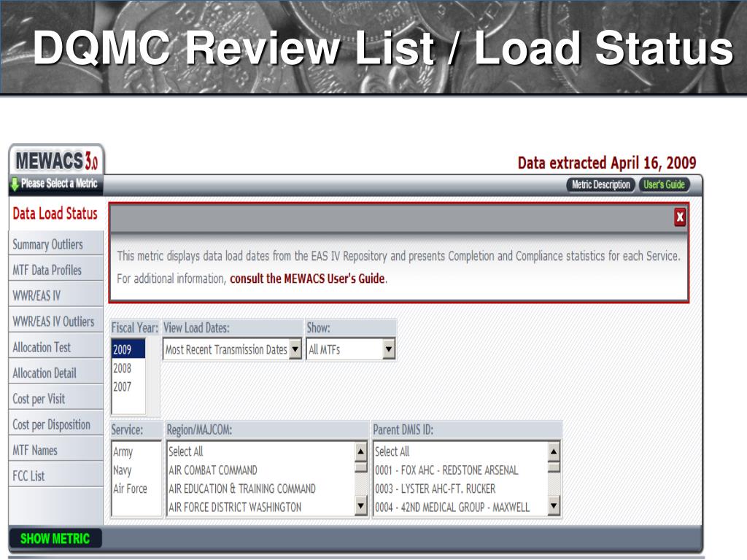Click the Region/MAJCOM scrollbar thumb

point(361,467)
